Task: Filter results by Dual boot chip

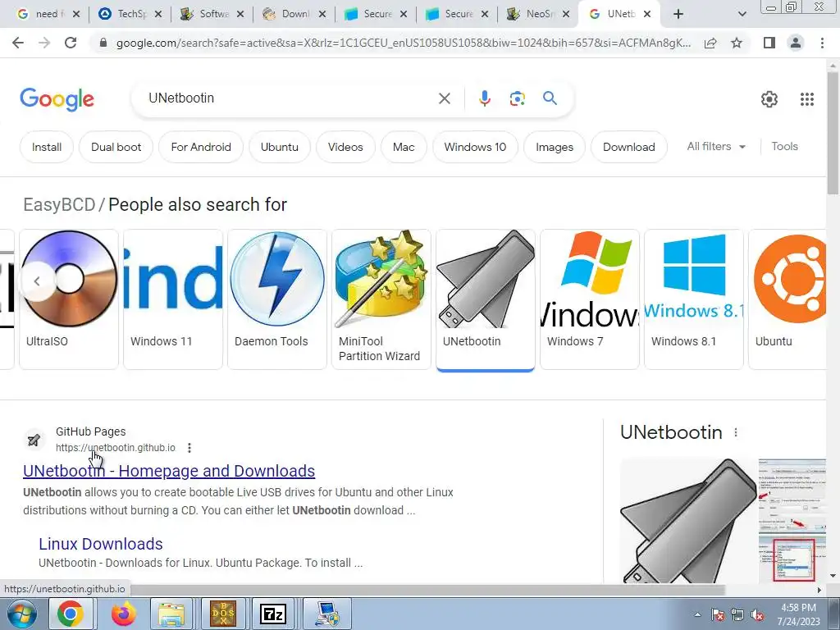Action: [x=116, y=147]
